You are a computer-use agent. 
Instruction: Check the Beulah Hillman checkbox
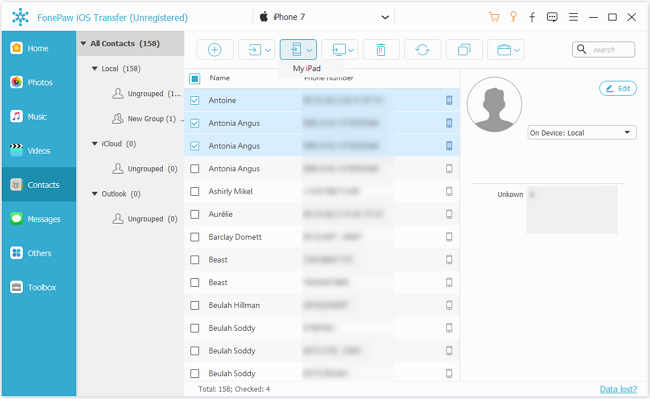tap(195, 305)
